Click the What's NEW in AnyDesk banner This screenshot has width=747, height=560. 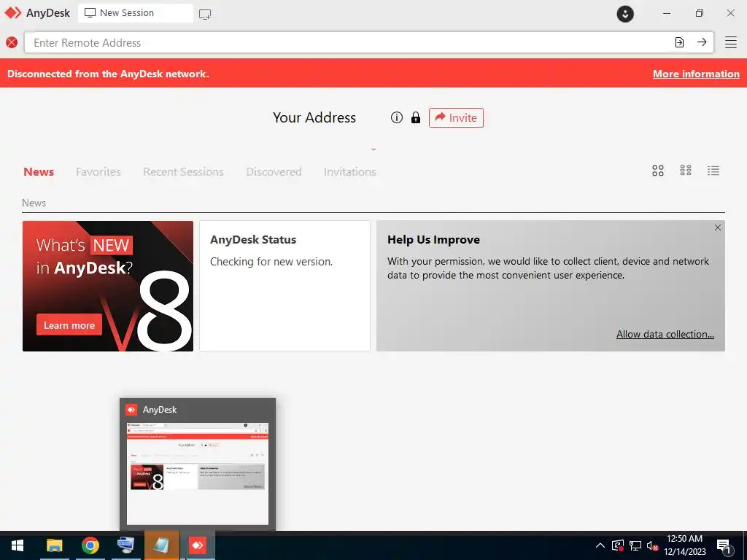coord(108,286)
